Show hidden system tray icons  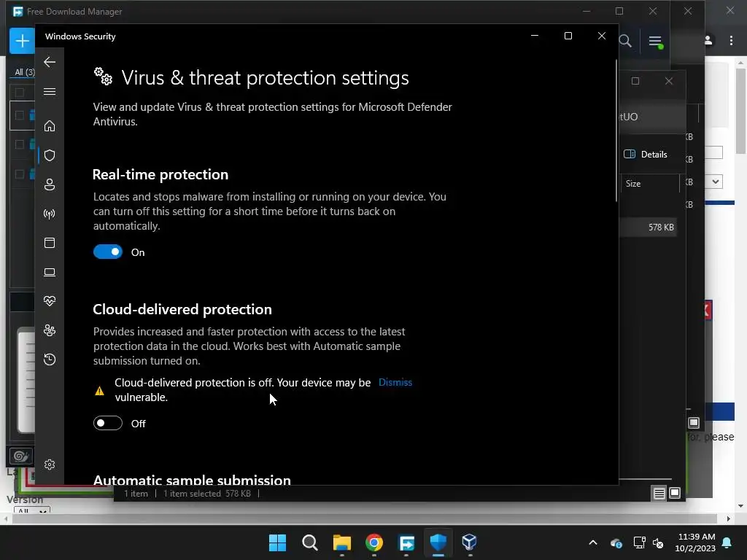click(593, 542)
